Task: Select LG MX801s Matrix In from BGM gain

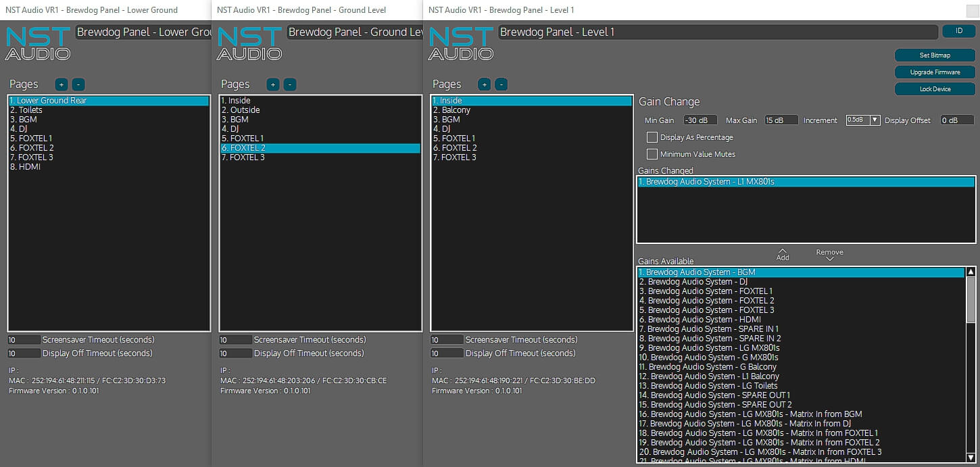Action: click(802, 414)
